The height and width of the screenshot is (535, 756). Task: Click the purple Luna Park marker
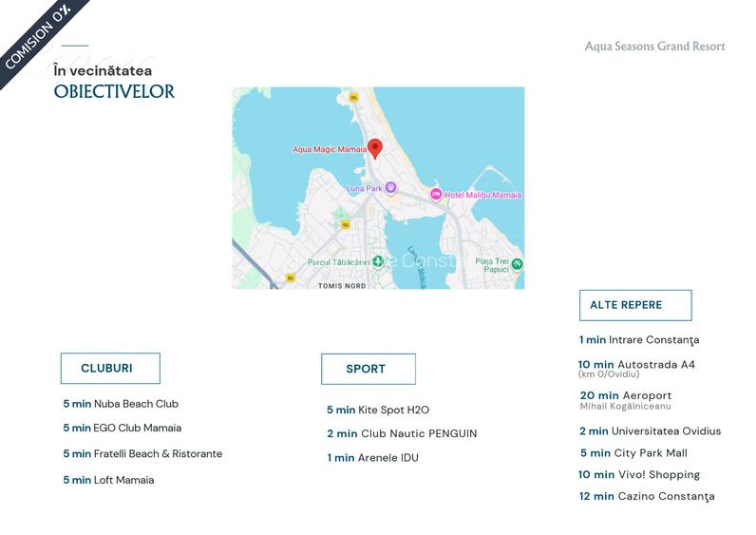click(390, 188)
